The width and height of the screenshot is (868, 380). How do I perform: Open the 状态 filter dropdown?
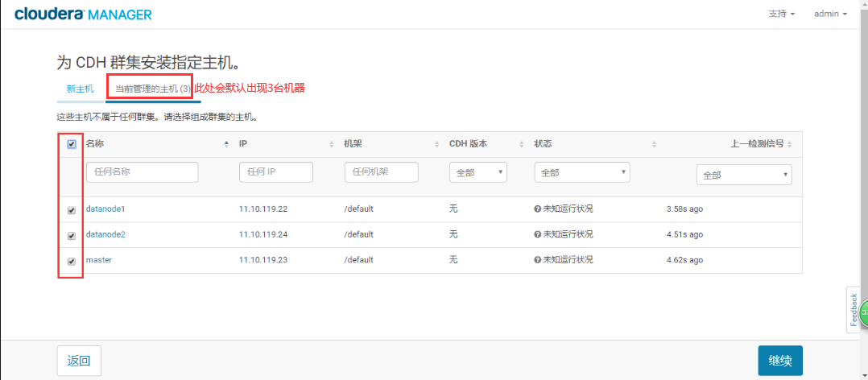coord(582,172)
